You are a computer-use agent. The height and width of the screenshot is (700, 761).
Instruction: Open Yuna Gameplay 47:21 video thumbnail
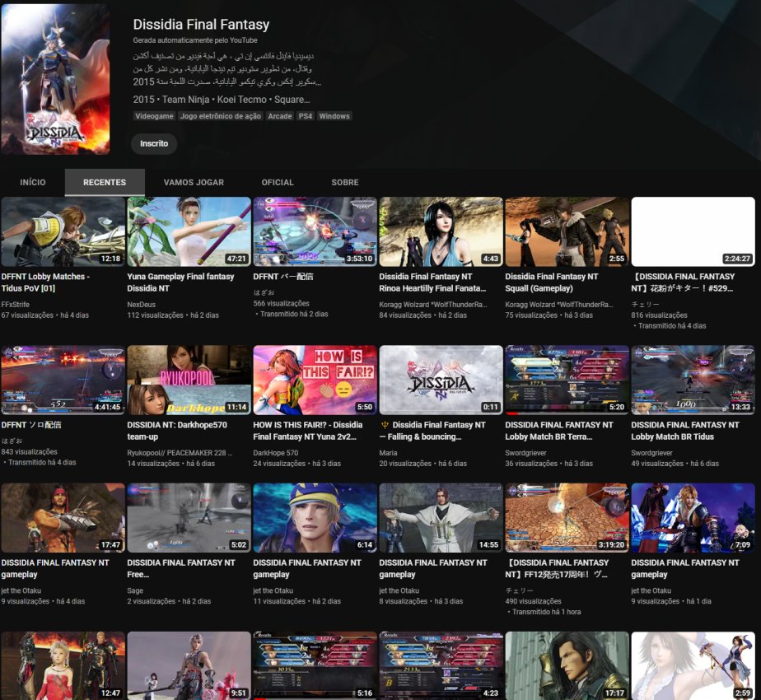point(189,231)
